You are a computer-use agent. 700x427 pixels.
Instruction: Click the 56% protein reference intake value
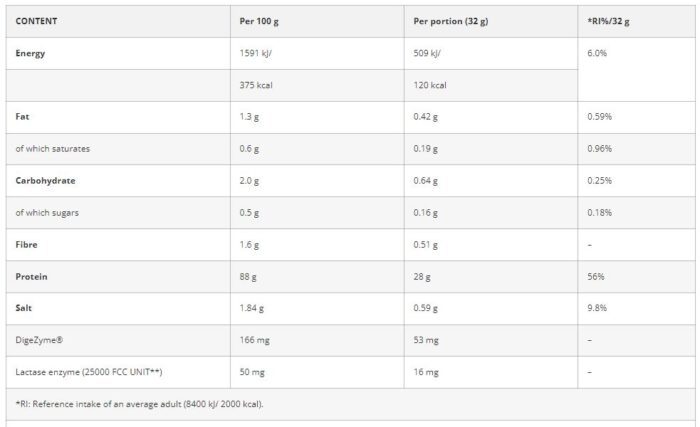[597, 276]
